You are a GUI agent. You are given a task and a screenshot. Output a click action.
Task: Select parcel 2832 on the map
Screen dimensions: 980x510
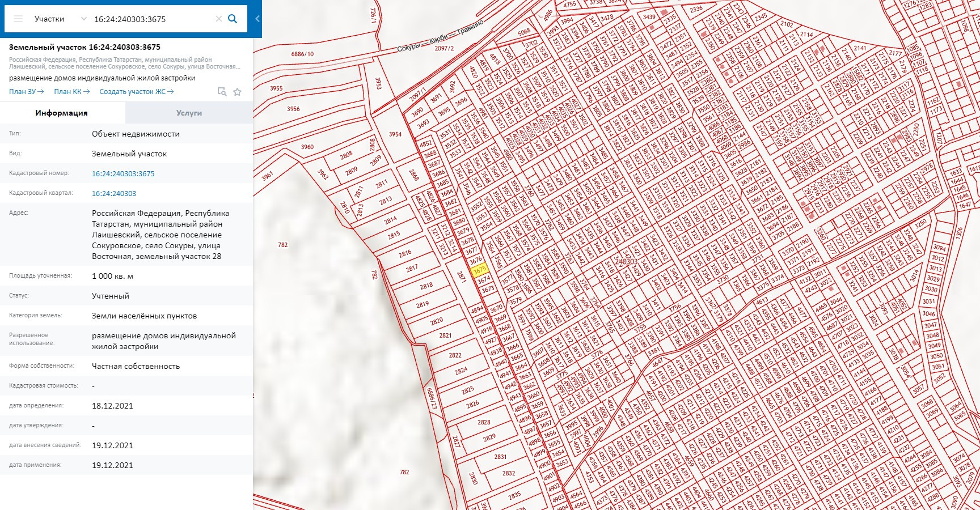509,473
